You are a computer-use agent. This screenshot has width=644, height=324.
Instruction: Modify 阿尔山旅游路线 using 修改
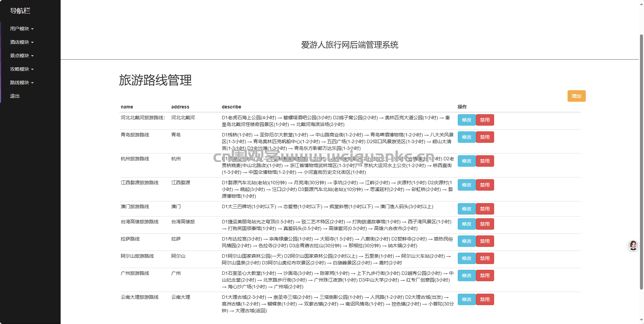[x=466, y=258]
